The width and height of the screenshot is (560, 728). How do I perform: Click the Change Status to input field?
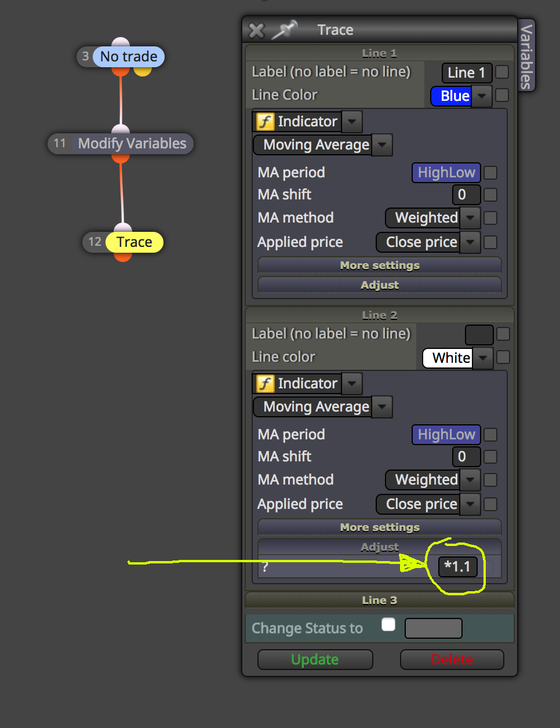(433, 628)
